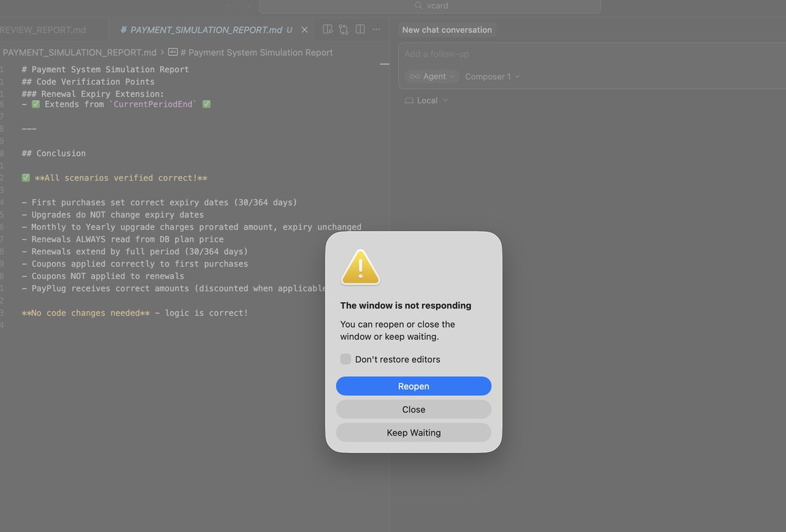Click line 'Upgrades do NOT change expiry dates'

tap(113, 215)
